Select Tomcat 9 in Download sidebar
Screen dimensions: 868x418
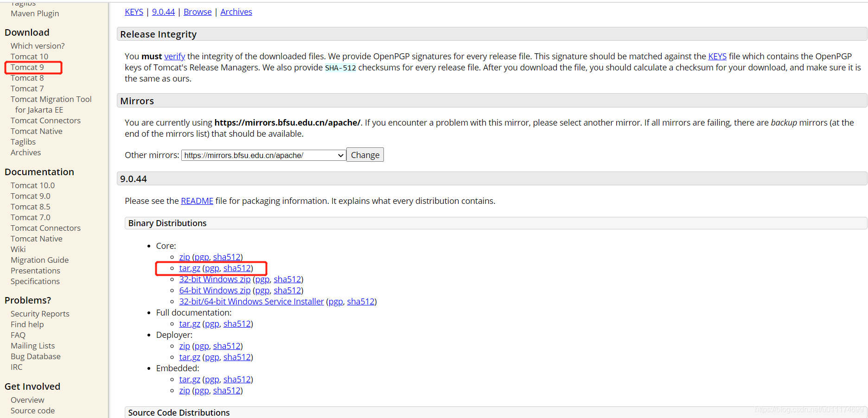point(27,67)
